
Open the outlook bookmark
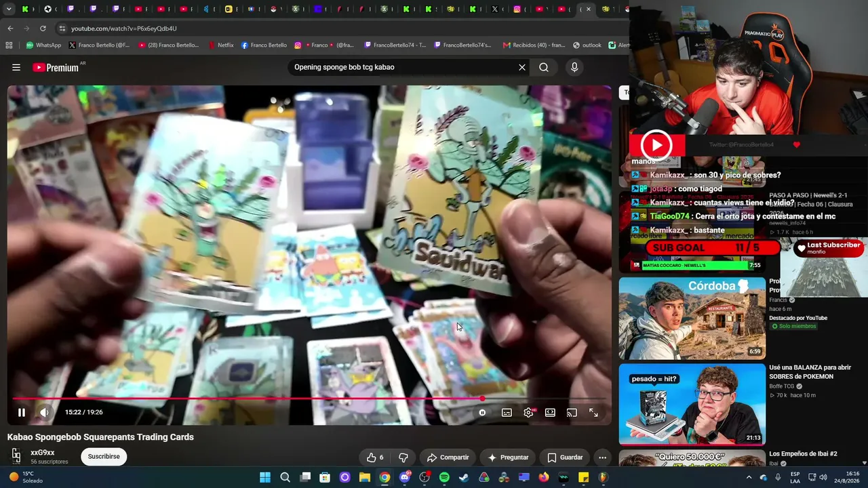point(587,45)
